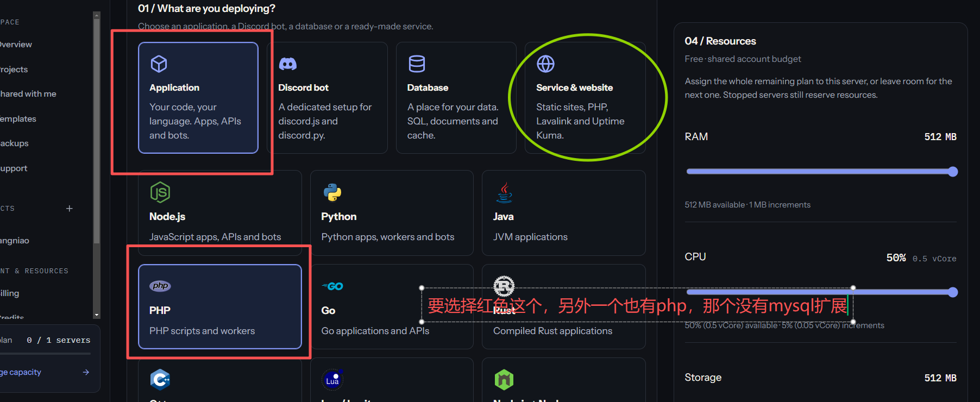Choose the Service & website card
The image size is (980, 402).
point(585,98)
